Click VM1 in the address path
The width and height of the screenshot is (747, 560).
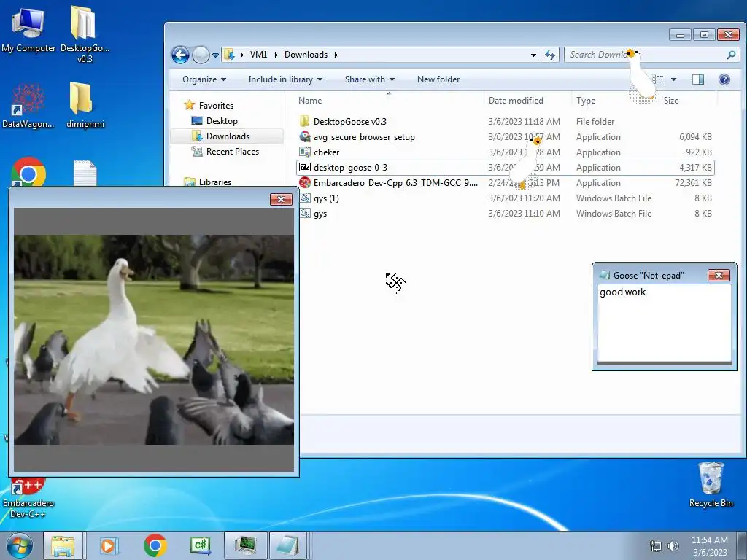(x=259, y=55)
